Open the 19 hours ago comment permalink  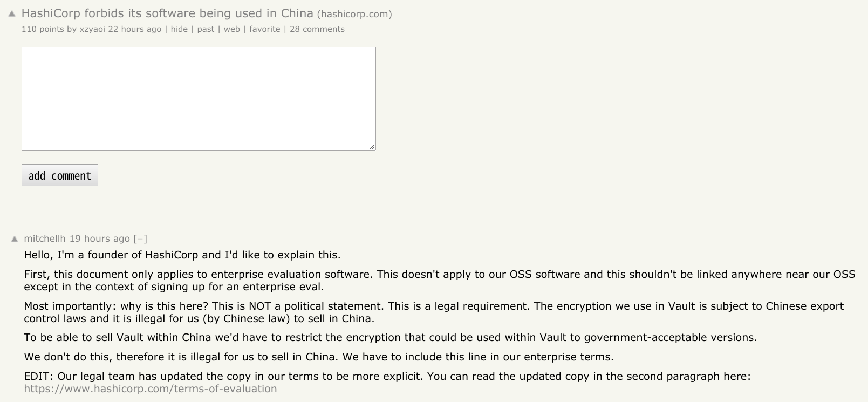[x=100, y=239]
